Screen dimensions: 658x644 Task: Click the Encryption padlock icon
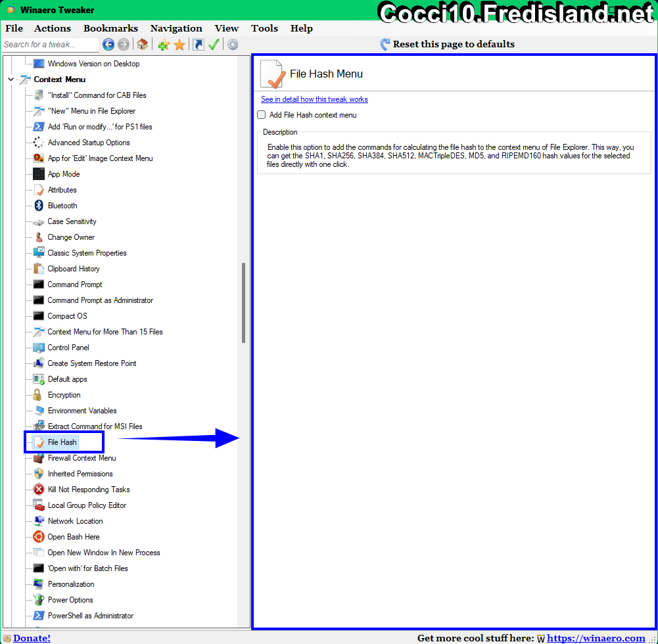click(37, 395)
